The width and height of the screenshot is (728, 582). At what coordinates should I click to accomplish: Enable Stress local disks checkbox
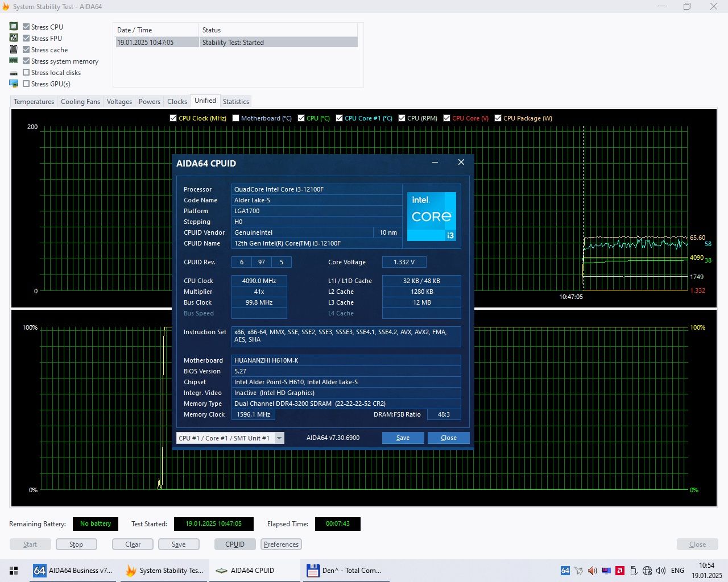[x=26, y=72]
